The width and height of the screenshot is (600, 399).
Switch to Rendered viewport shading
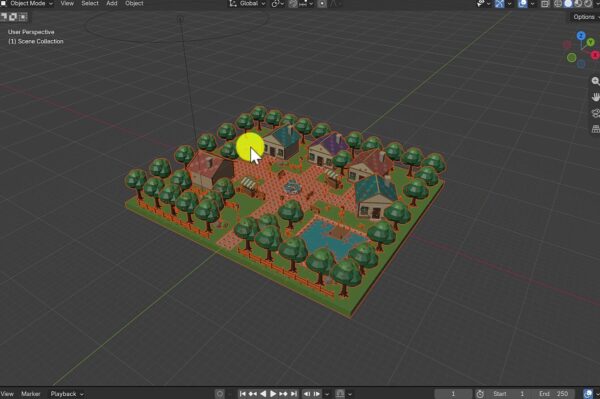(x=588, y=4)
